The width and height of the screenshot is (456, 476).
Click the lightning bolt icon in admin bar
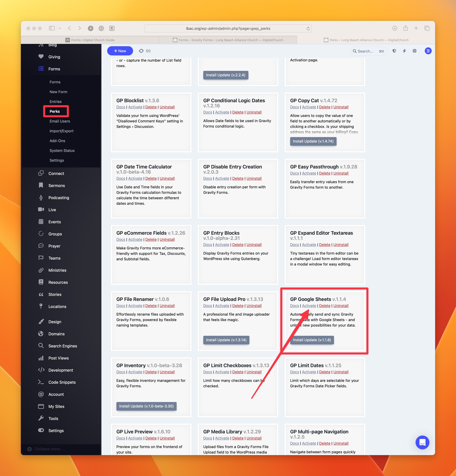tap(404, 51)
